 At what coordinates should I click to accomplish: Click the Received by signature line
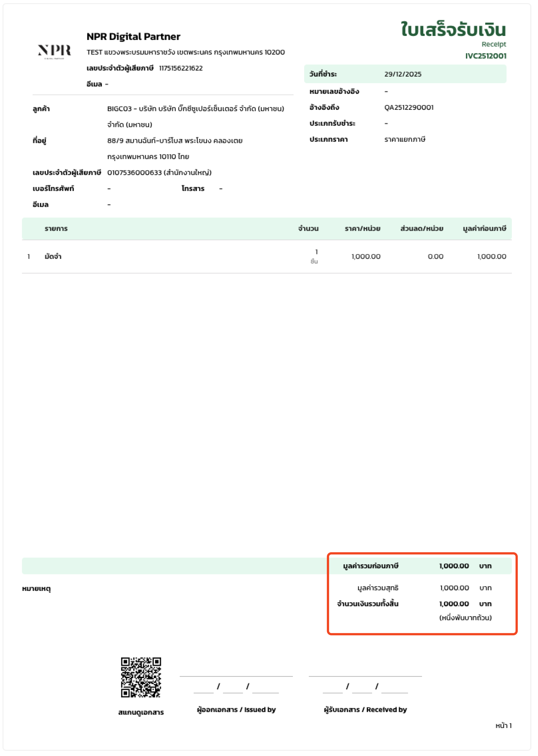click(x=365, y=676)
